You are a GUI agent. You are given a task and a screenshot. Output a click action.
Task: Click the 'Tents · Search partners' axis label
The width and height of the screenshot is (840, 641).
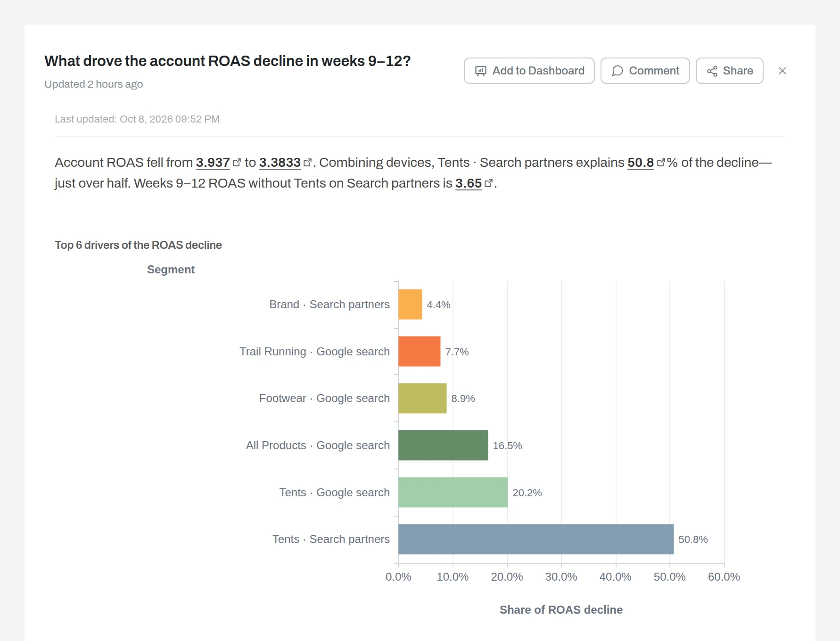tap(331, 539)
